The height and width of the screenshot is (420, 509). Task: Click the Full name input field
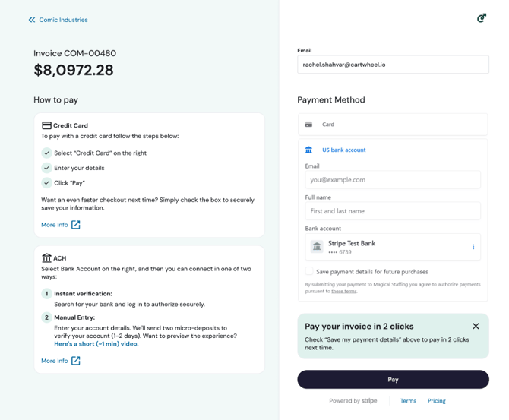tap(392, 211)
